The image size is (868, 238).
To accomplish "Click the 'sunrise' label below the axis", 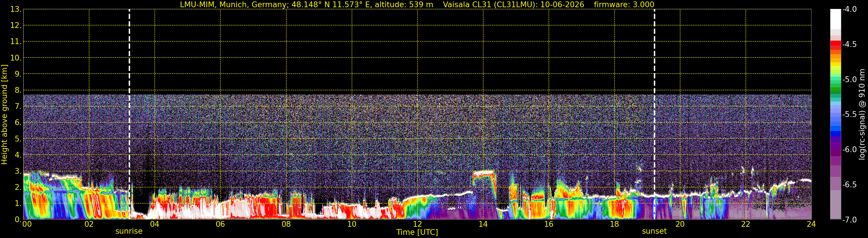I will [129, 231].
